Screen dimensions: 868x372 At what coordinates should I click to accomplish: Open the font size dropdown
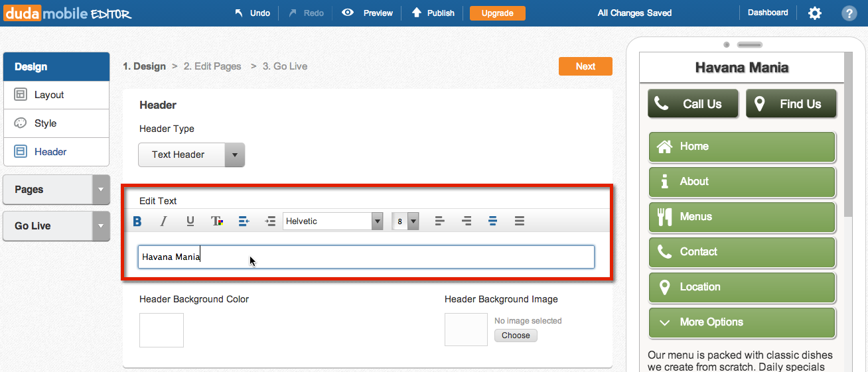pos(413,221)
